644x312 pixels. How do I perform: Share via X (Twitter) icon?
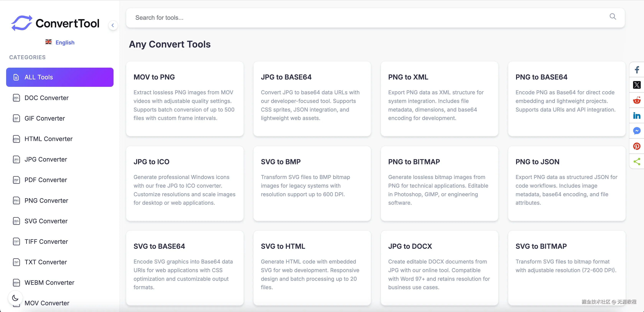click(x=637, y=85)
